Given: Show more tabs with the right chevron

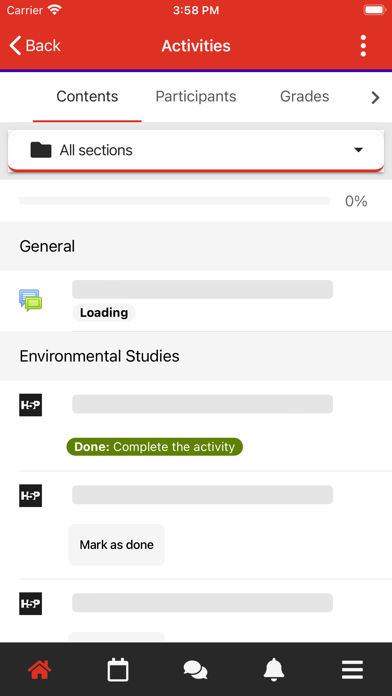Looking at the screenshot, I should pos(375,97).
